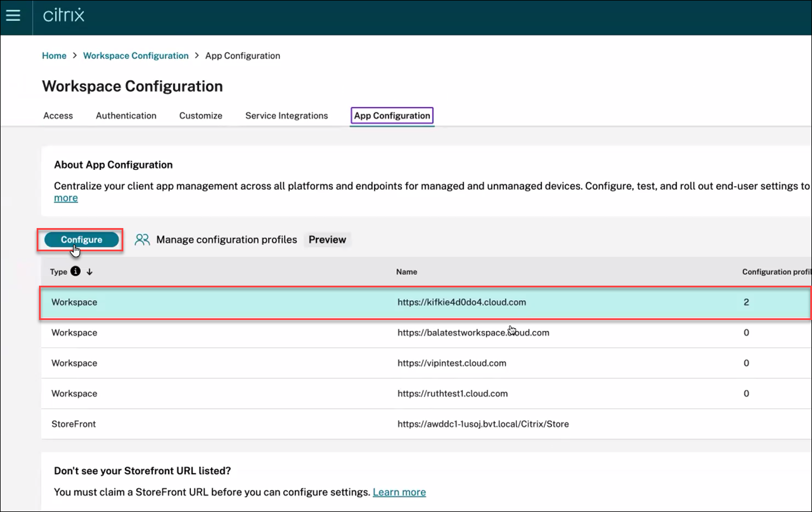
Task: Click the Manage configuration profiles people icon
Action: tap(142, 240)
